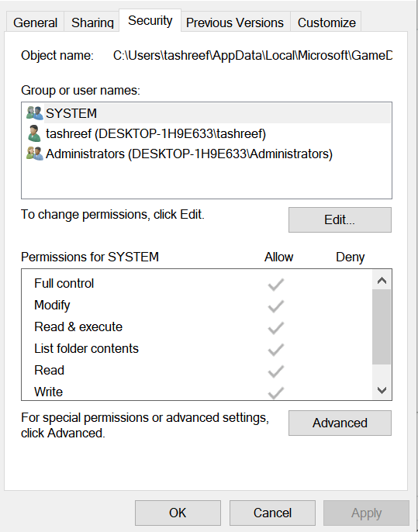This screenshot has height=532, width=418.
Task: Click the permissions list scroll up arrow
Action: [x=382, y=280]
